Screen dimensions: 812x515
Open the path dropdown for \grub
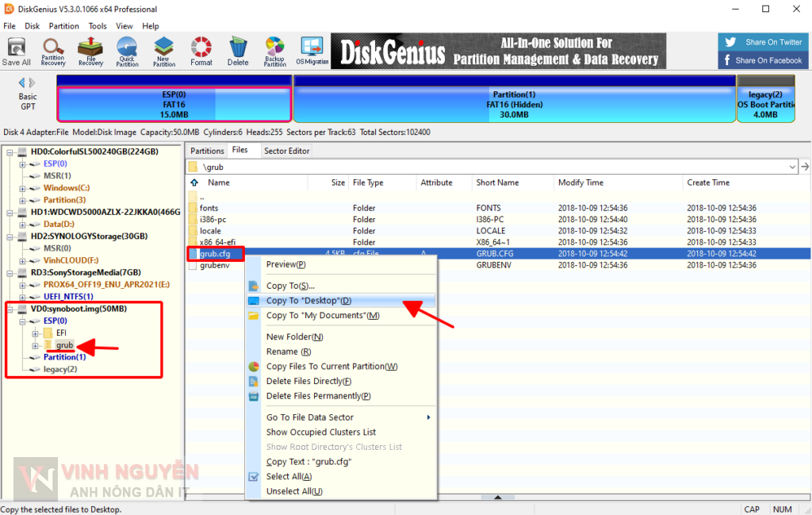click(792, 167)
